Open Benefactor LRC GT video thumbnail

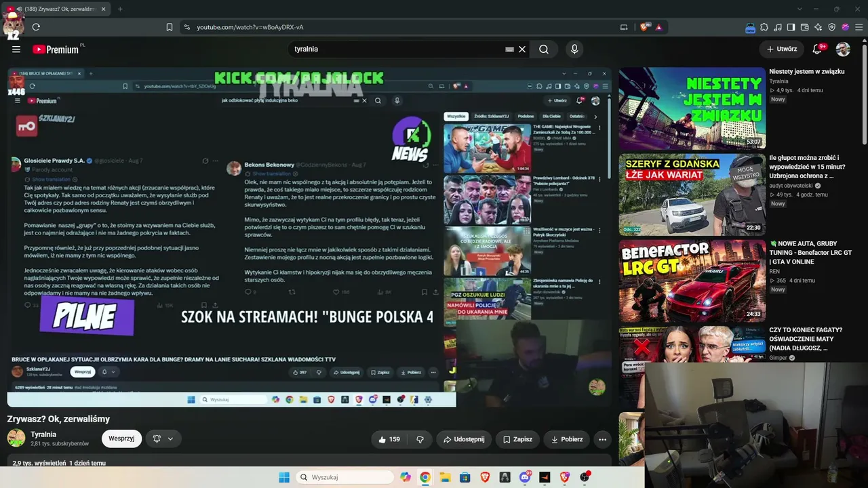point(692,281)
